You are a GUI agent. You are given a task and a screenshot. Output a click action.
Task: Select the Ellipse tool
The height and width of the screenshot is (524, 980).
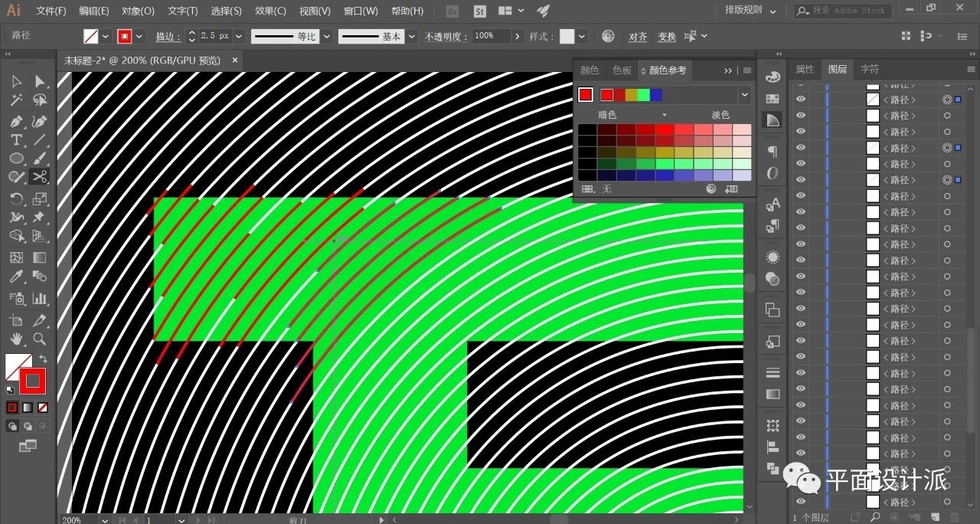(x=17, y=159)
